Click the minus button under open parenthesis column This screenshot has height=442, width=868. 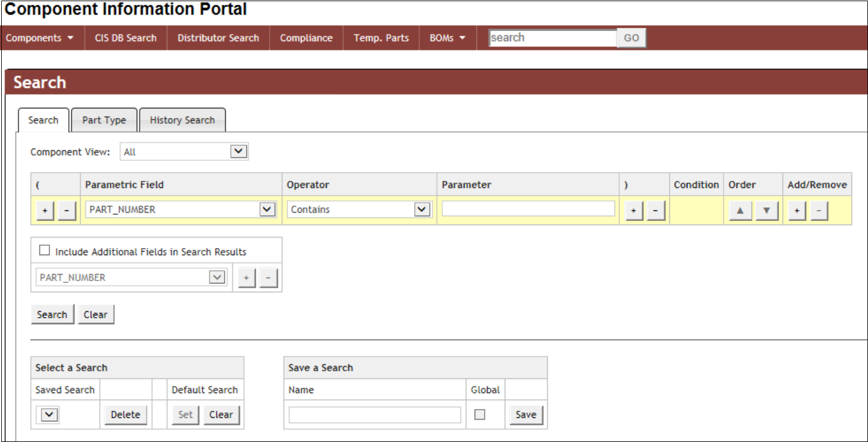click(67, 210)
